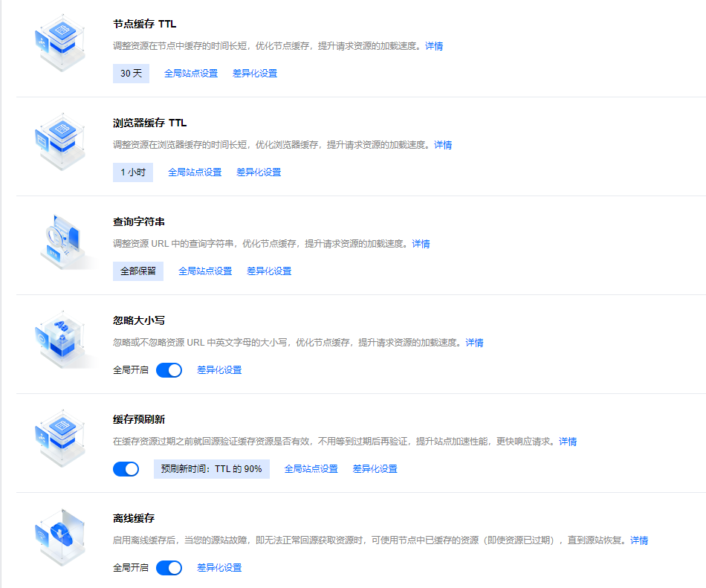The width and height of the screenshot is (706, 588).
Task: Click 预刷新时间 TTL 的 90% button
Action: 211,469
